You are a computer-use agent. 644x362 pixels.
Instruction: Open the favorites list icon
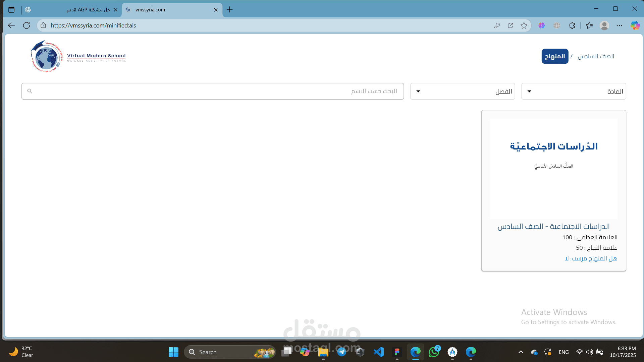pyautogui.click(x=589, y=25)
